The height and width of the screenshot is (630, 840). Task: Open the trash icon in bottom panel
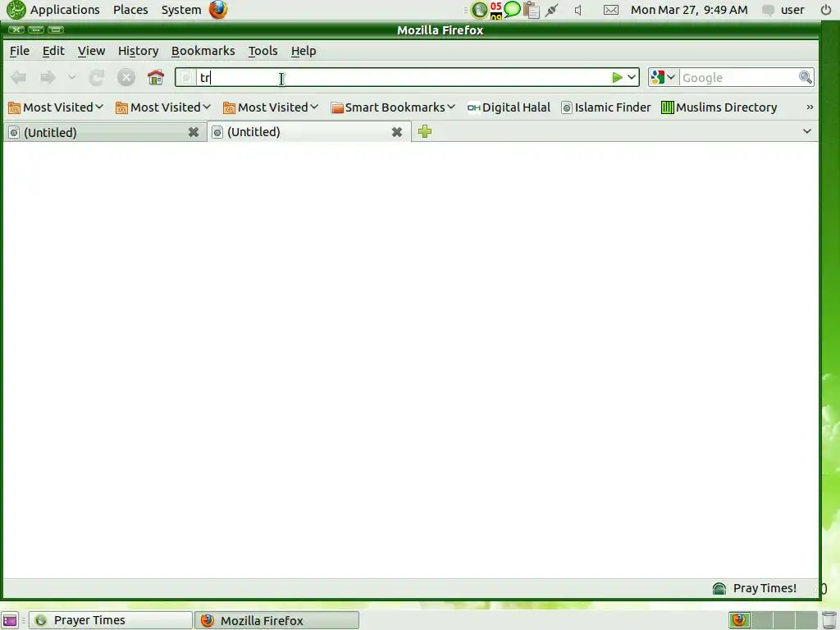click(829, 620)
